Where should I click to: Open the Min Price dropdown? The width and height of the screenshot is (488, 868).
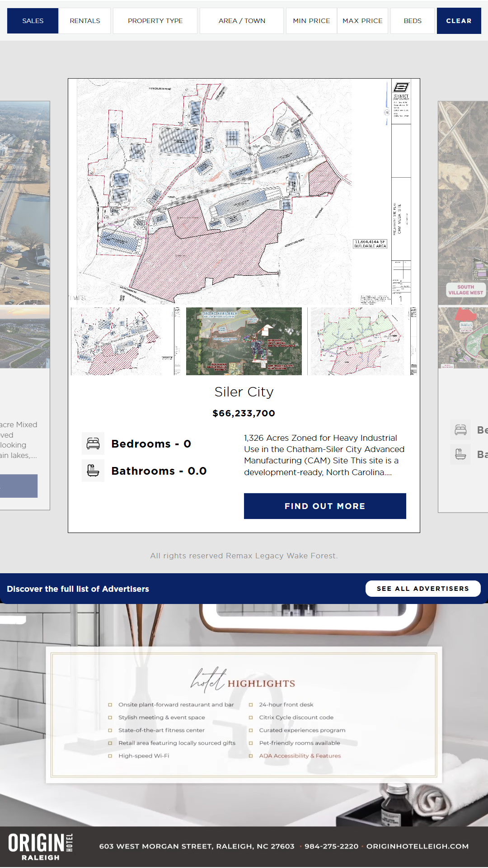[x=311, y=21]
